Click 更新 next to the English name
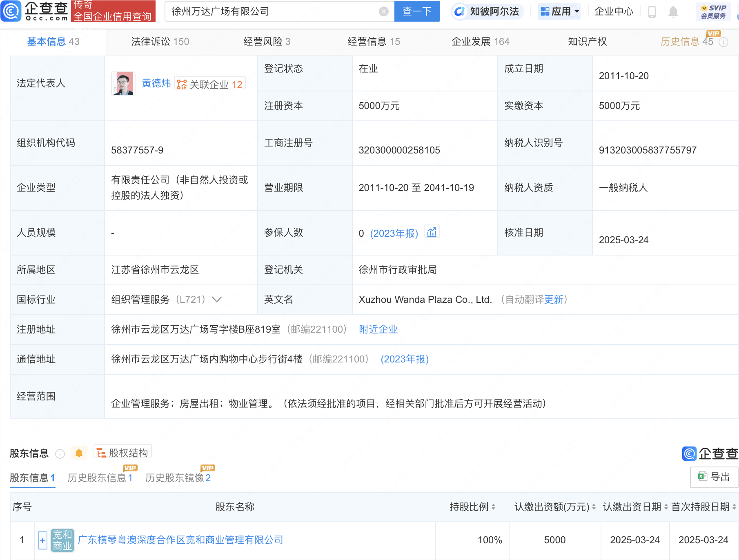Screen dimensions: 739x560 [554, 300]
